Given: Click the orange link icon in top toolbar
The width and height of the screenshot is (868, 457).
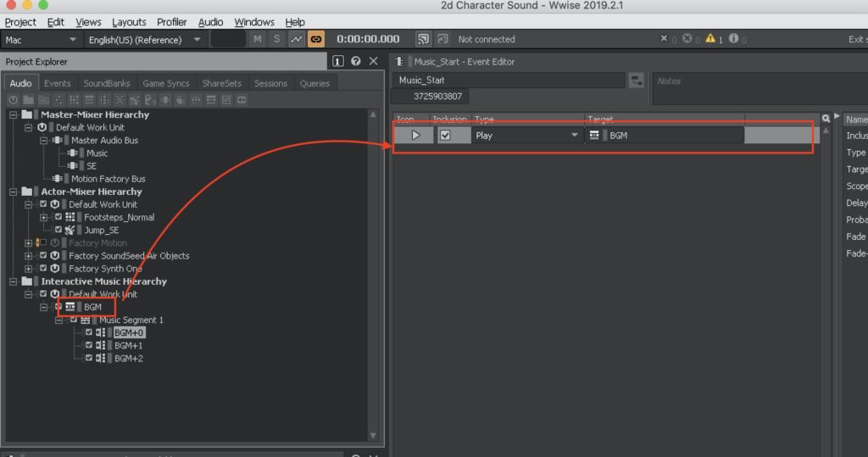Looking at the screenshot, I should 316,39.
